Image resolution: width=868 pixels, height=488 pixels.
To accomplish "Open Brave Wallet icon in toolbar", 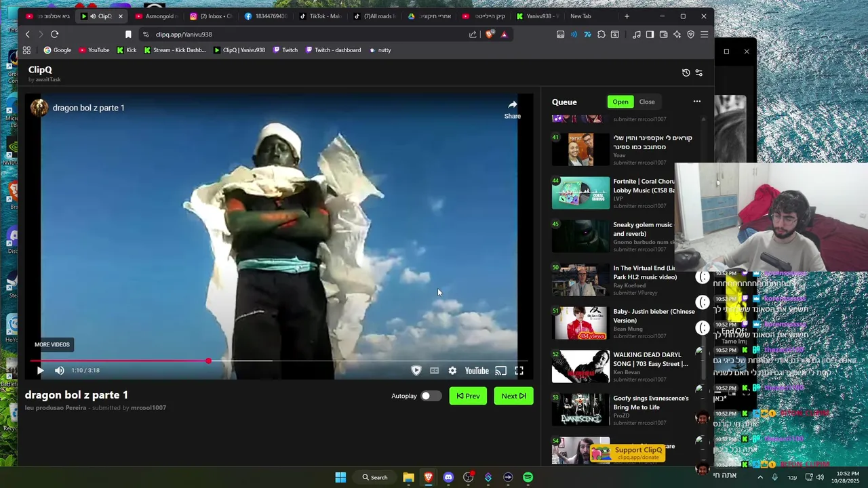I will pyautogui.click(x=663, y=35).
